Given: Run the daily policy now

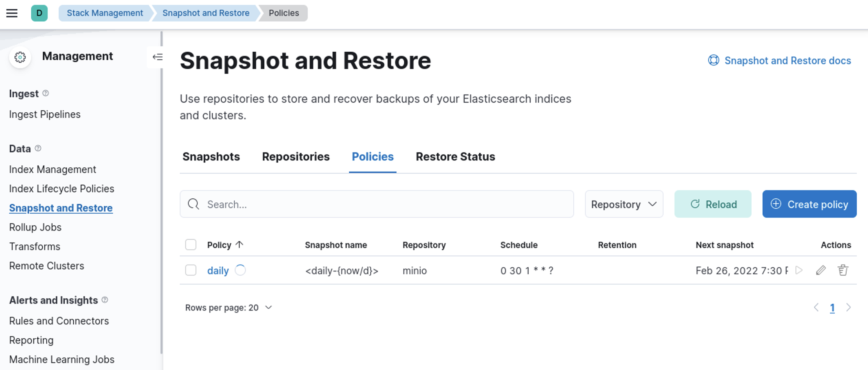Looking at the screenshot, I should tap(799, 270).
